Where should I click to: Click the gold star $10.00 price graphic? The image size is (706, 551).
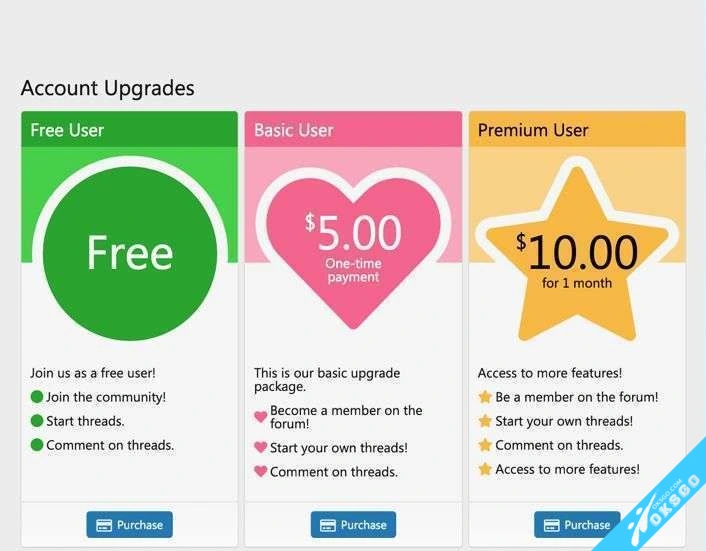click(x=577, y=257)
